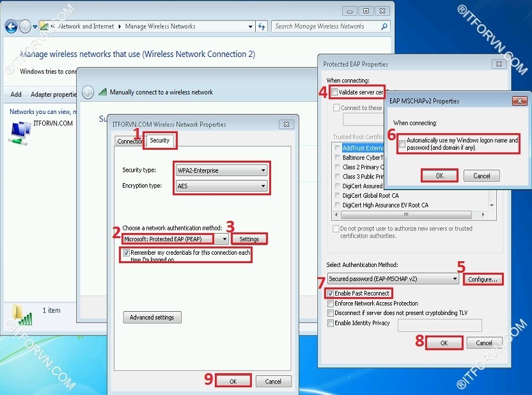This screenshot has height=395, width=532.
Task: Switch to the Connection tab
Action: point(130,141)
